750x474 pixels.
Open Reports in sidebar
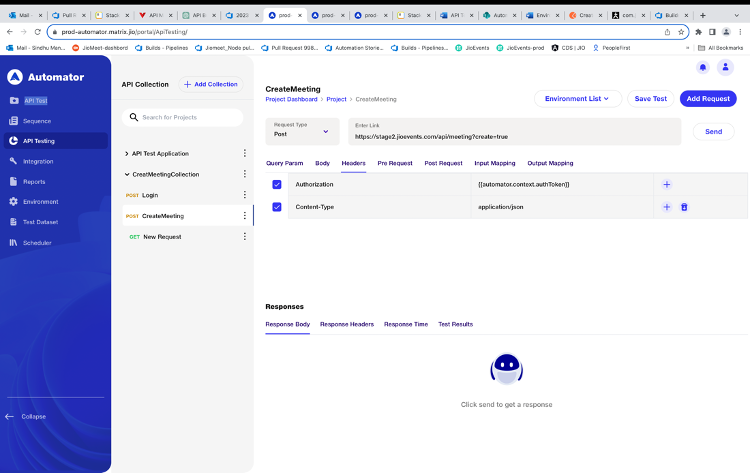[27, 182]
